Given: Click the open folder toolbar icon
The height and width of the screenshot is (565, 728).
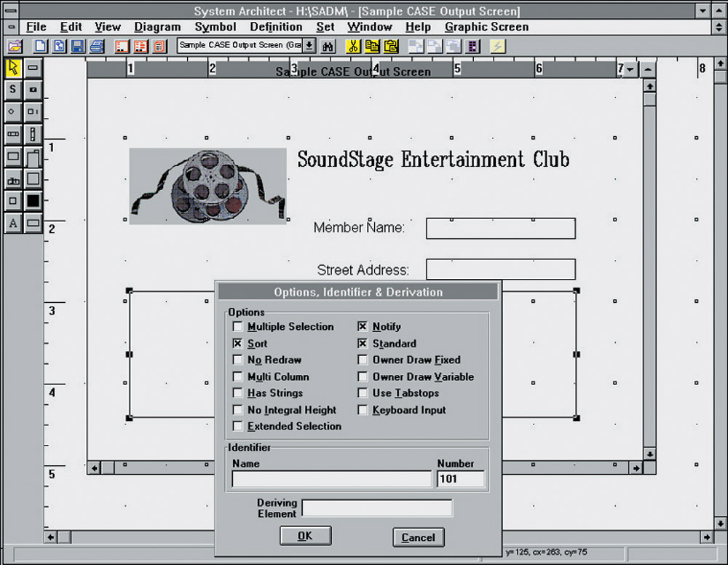Looking at the screenshot, I should 15,46.
